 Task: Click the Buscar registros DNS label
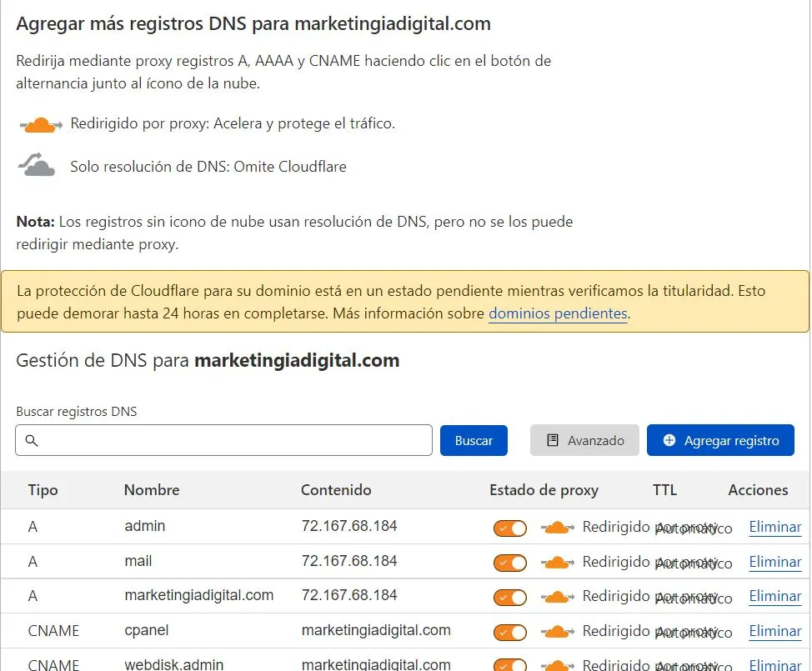tap(77, 412)
